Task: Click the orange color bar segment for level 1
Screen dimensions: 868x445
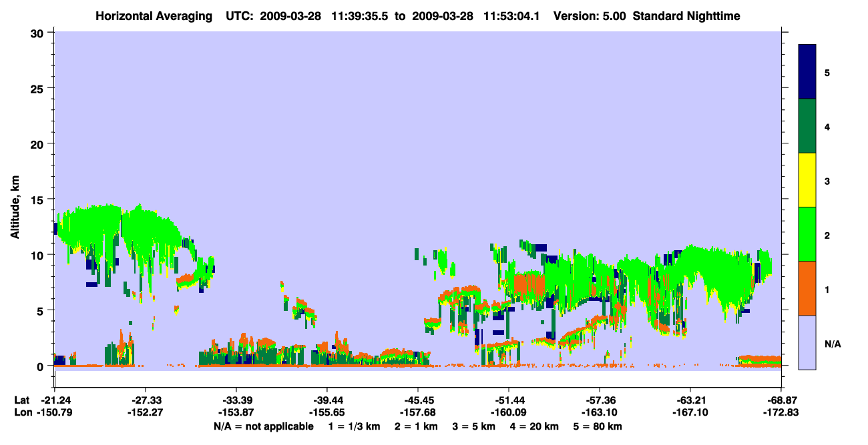Action: 807,288
